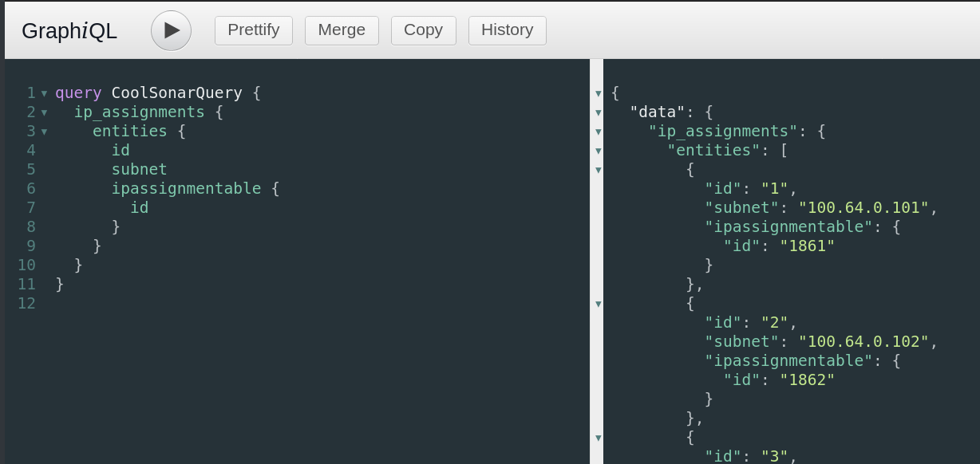Viewport: 980px width, 464px height.
Task: Collapse the first entity result object
Action: click(598, 170)
